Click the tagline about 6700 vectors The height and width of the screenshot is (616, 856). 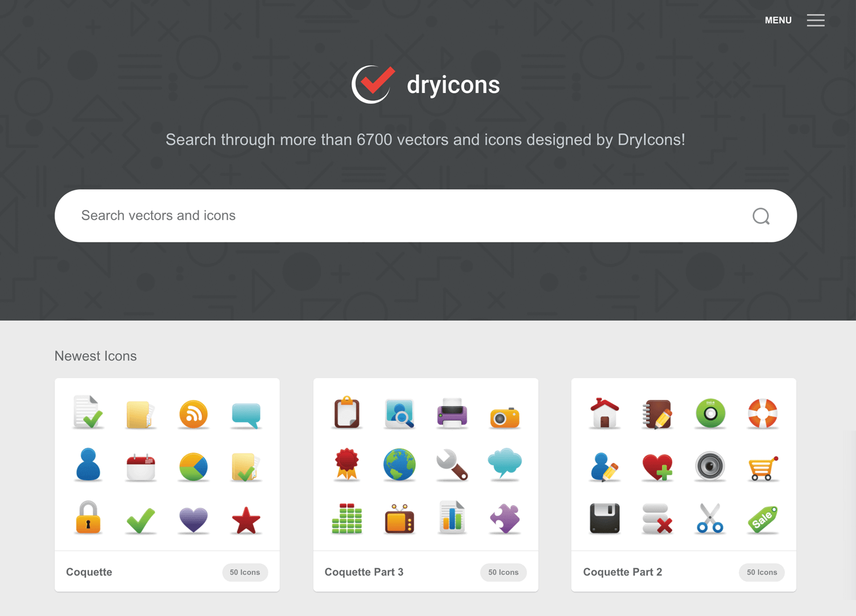(425, 140)
